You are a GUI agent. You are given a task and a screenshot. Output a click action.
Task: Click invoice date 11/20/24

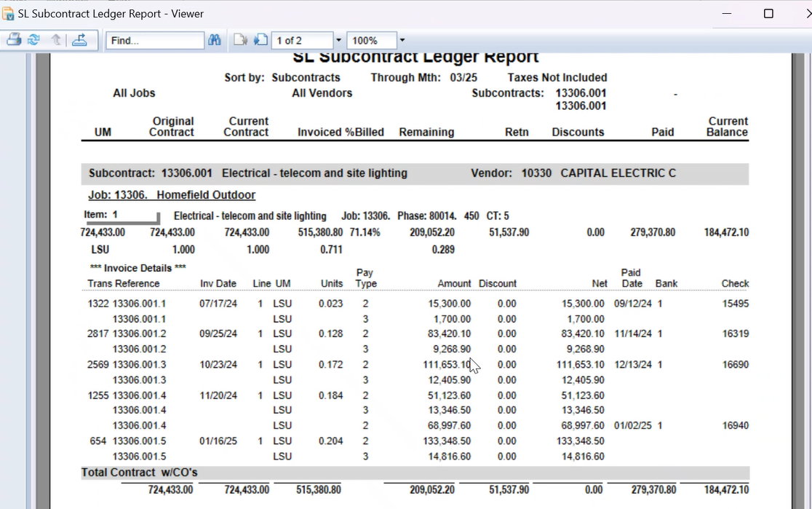click(x=218, y=395)
